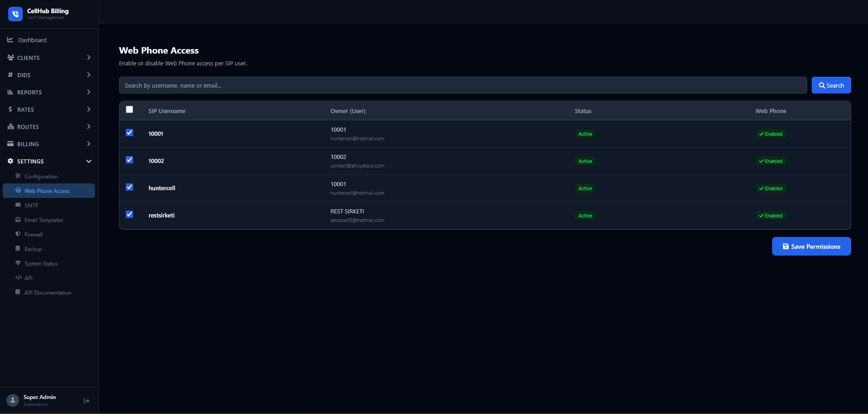Click the SMTP envelope icon

point(18,205)
